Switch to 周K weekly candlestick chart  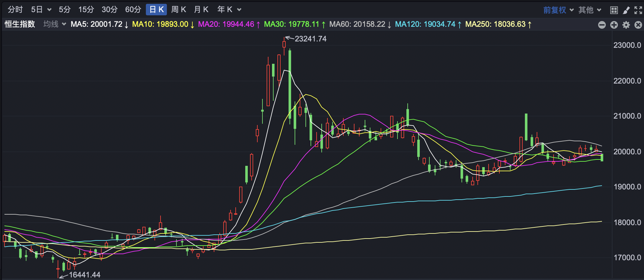178,10
